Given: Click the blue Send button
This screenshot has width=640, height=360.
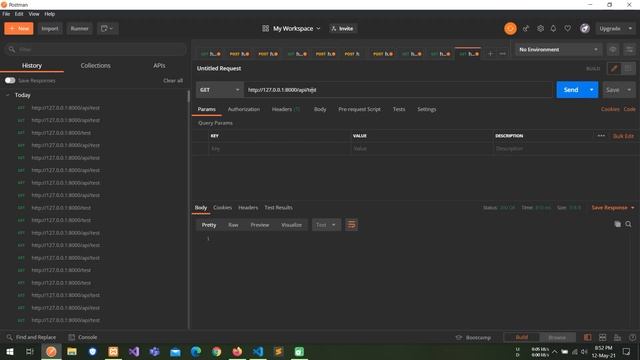Looking at the screenshot, I should 571,90.
